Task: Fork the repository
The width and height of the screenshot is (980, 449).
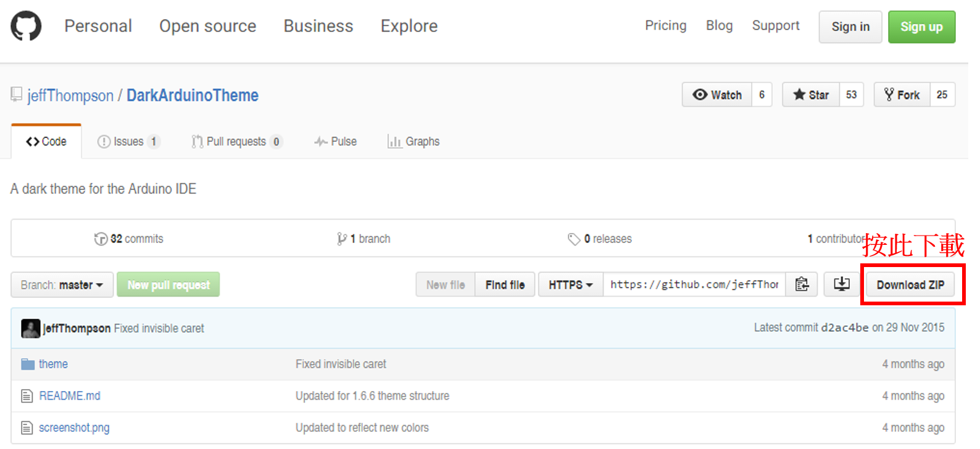Action: tap(902, 95)
